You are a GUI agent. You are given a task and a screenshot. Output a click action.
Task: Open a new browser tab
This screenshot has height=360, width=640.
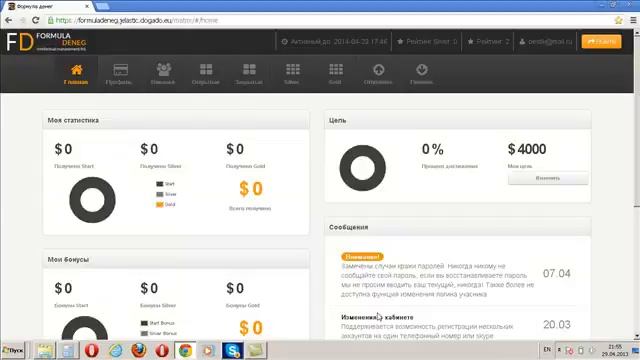(102, 6)
